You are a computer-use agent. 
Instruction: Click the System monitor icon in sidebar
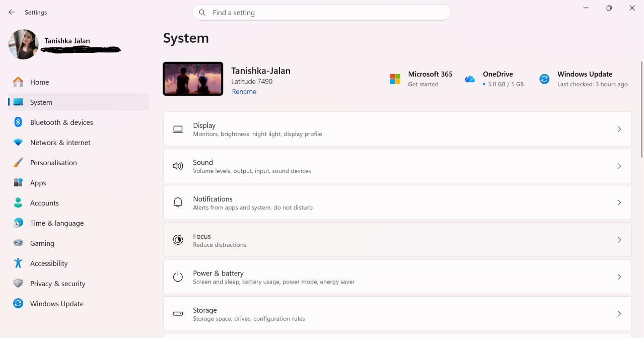[x=18, y=102]
